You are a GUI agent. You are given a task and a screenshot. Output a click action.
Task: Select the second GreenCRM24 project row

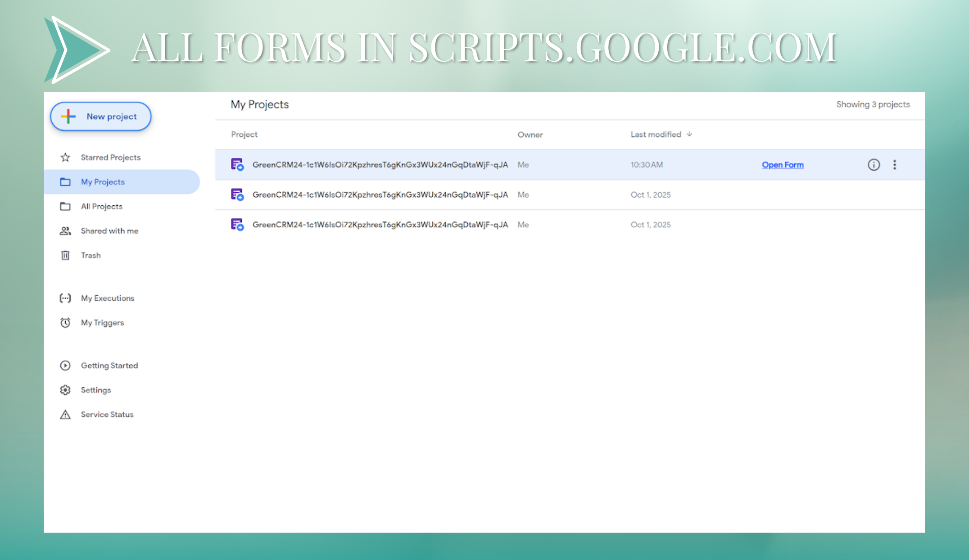(380, 194)
